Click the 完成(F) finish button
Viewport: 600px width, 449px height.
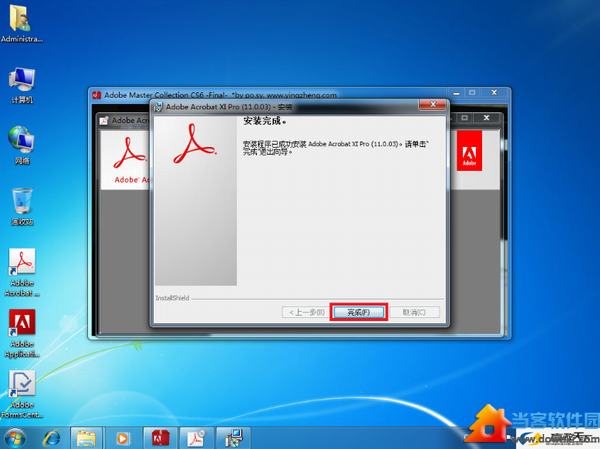point(359,312)
